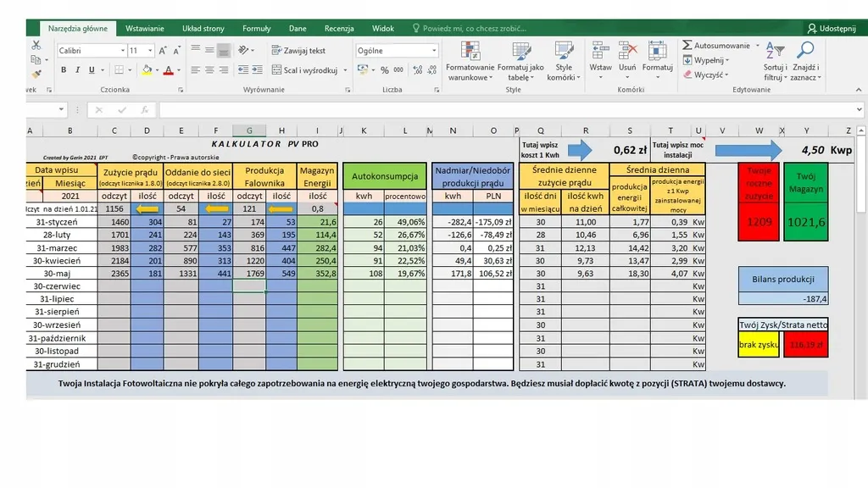Click the Formatowanie warunkowe icon

(469, 51)
